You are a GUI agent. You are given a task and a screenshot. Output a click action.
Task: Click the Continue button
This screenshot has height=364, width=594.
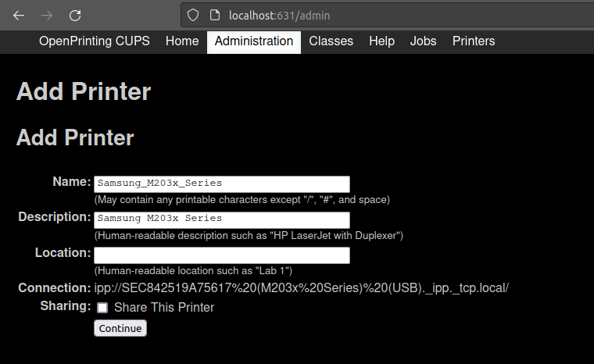pos(120,328)
